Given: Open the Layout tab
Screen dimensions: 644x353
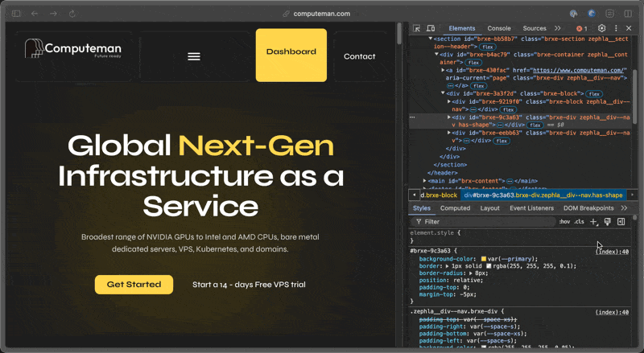Looking at the screenshot, I should point(490,208).
